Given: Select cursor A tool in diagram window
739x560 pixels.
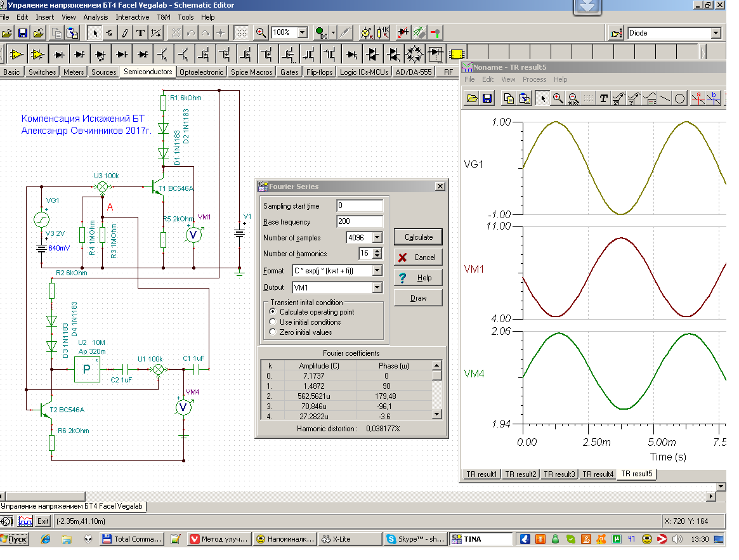Looking at the screenshot, I should click(698, 98).
